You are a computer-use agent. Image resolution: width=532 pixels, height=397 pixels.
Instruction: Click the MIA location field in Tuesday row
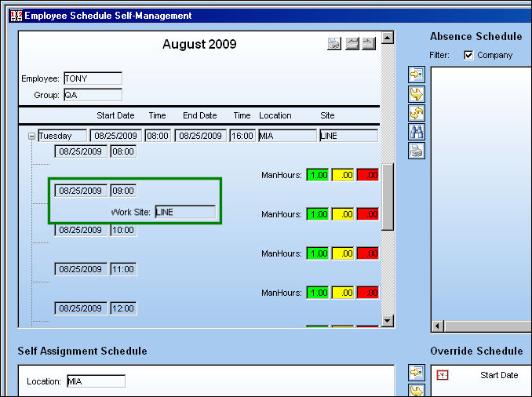287,136
